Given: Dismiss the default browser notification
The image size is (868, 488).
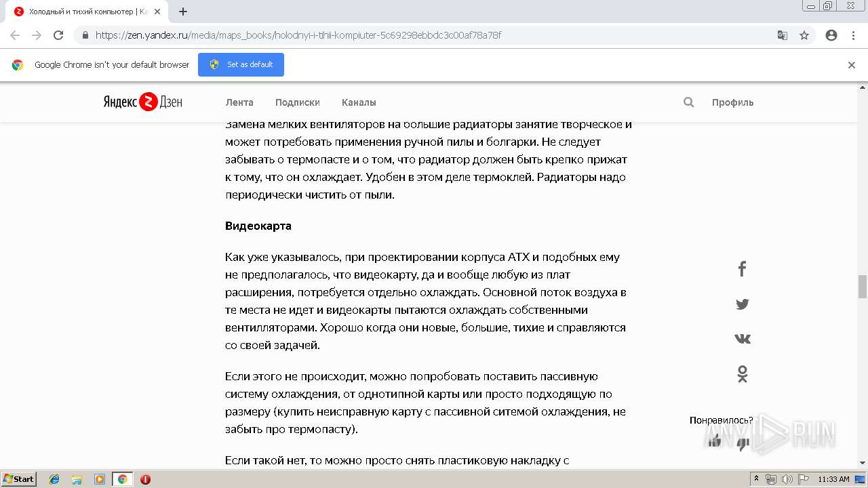Looking at the screenshot, I should click(x=852, y=65).
